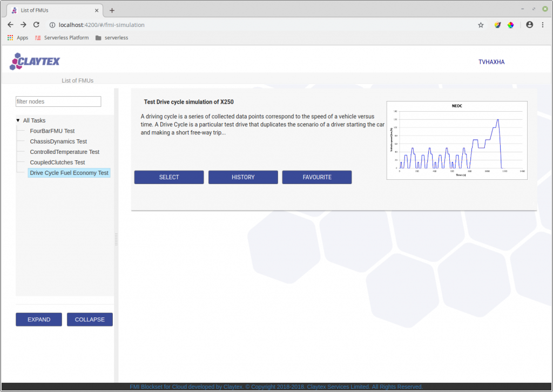553x392 pixels.
Task: Select FourBarFMU Test in the tree
Action: coord(52,131)
